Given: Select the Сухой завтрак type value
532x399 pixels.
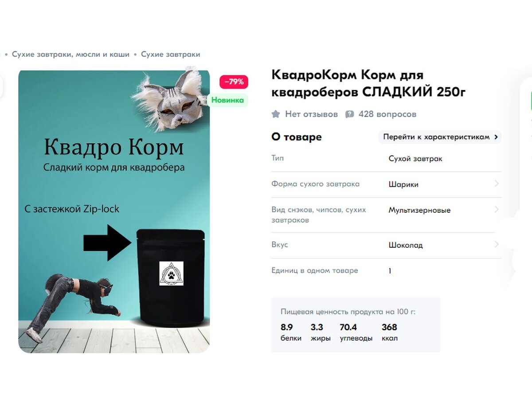Looking at the screenshot, I should click(x=415, y=159).
